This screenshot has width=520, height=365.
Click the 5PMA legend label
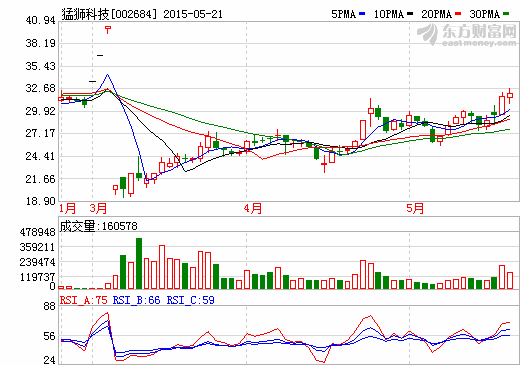343,14
